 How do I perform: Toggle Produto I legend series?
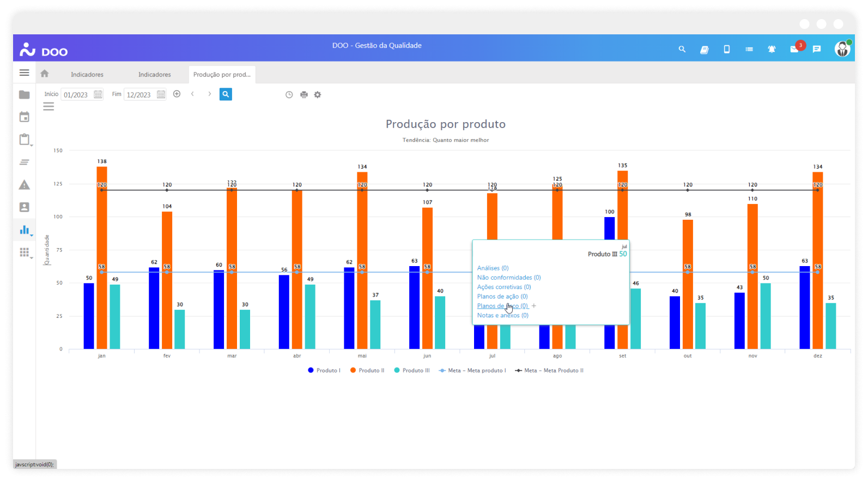(x=324, y=370)
